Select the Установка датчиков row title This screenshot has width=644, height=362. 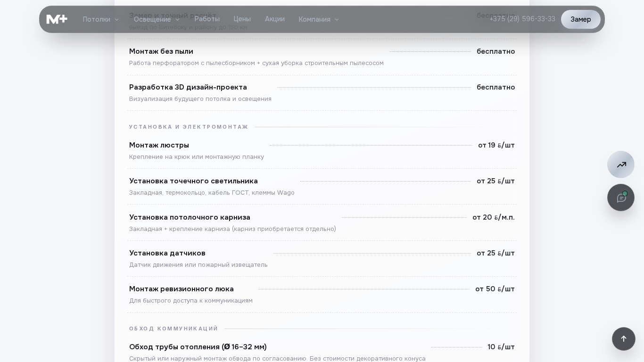coord(167,253)
